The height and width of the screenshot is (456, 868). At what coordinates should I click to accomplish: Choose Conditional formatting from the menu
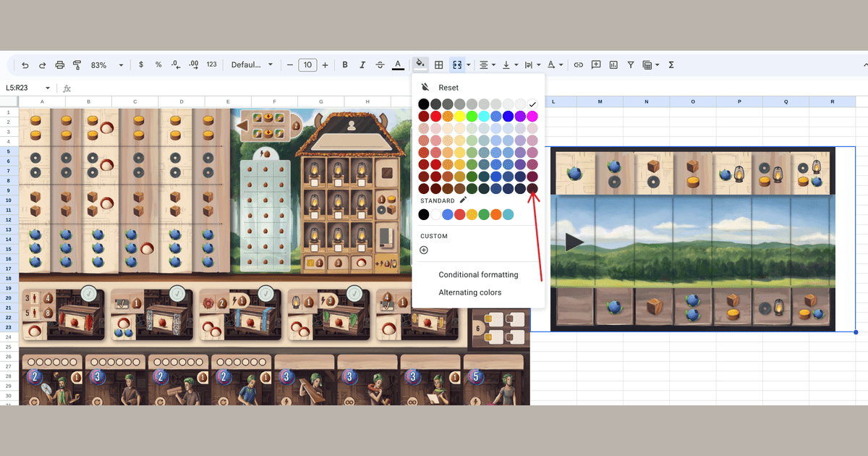[x=478, y=274]
